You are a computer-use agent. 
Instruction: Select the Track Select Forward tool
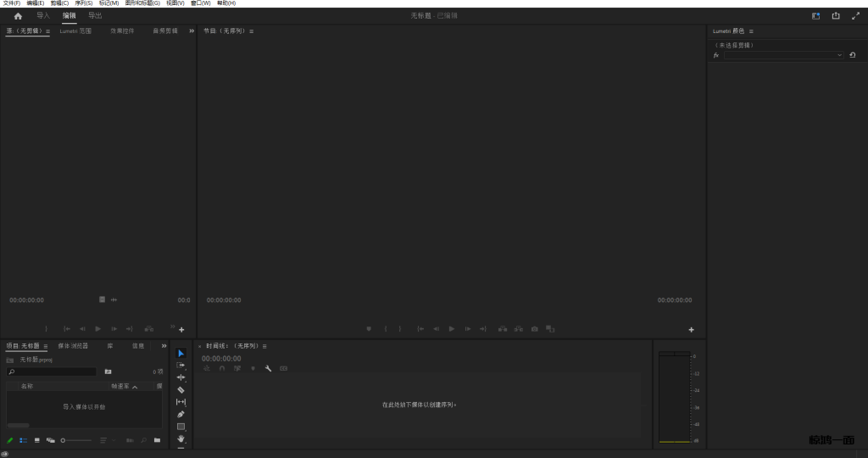pyautogui.click(x=181, y=365)
